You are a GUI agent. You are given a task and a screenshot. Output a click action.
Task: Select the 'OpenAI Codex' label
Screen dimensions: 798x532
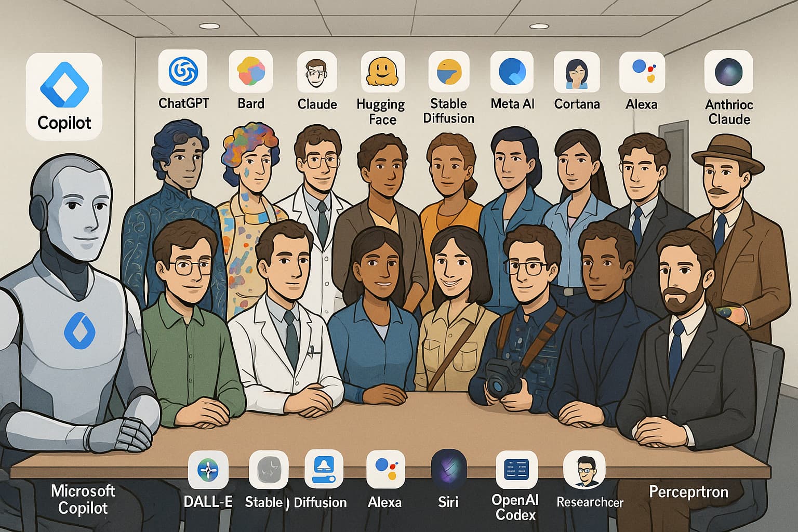(515, 507)
